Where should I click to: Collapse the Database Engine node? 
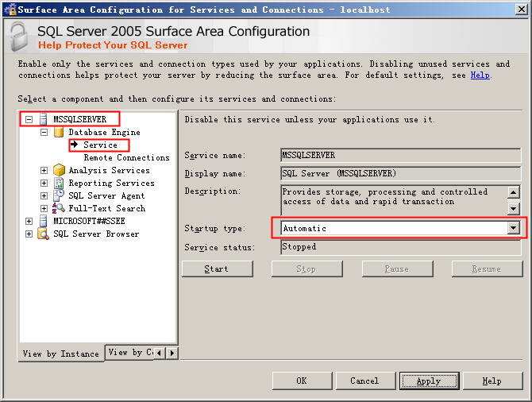[44, 132]
